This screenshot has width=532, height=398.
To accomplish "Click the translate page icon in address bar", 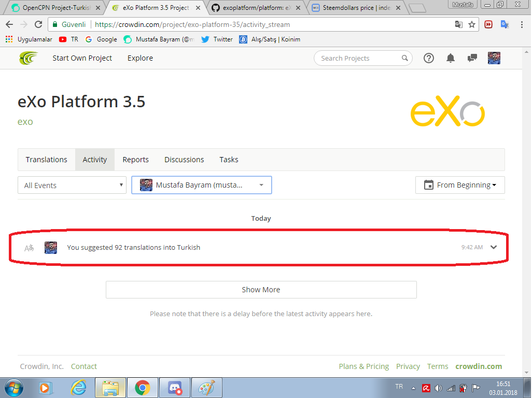I will tap(459, 24).
